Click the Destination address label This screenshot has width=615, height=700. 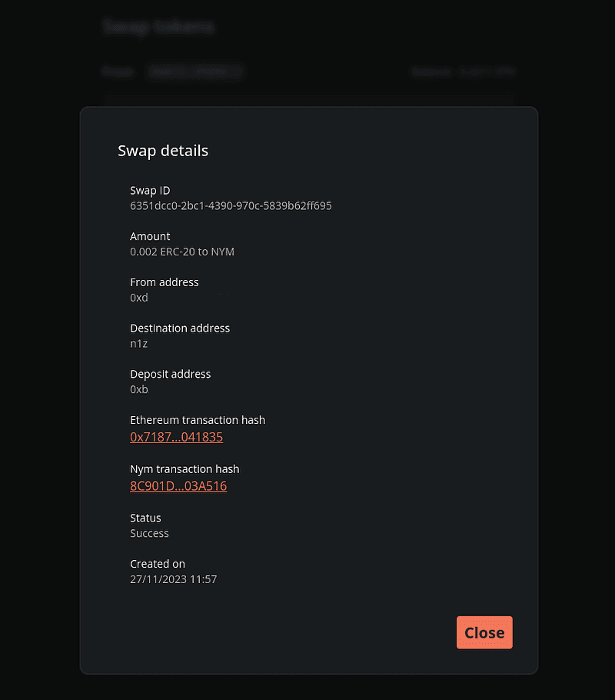coord(180,328)
